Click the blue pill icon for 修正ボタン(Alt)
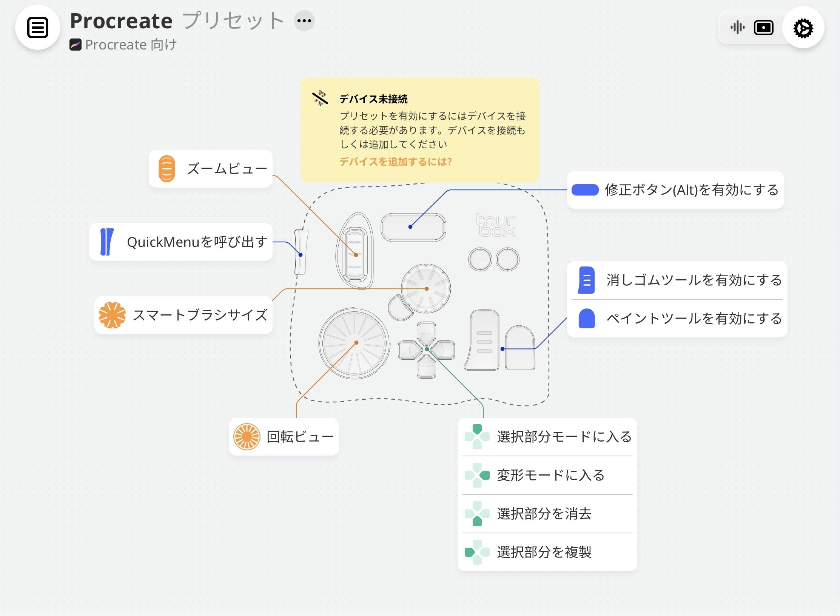The height and width of the screenshot is (616, 840). (x=585, y=190)
